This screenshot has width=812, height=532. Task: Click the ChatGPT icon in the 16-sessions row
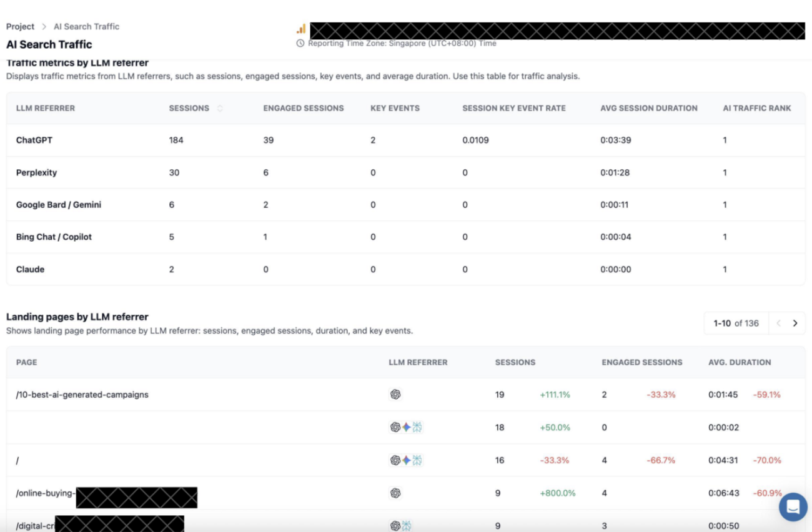(395, 460)
